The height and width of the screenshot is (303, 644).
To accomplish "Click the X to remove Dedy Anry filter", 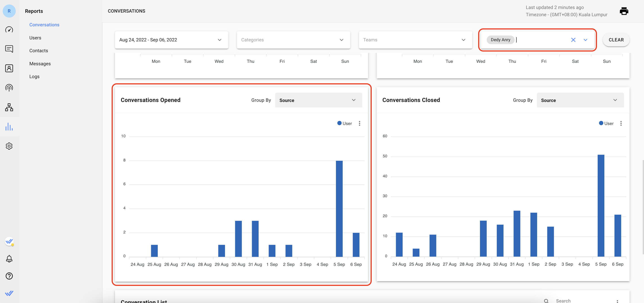I will point(573,40).
